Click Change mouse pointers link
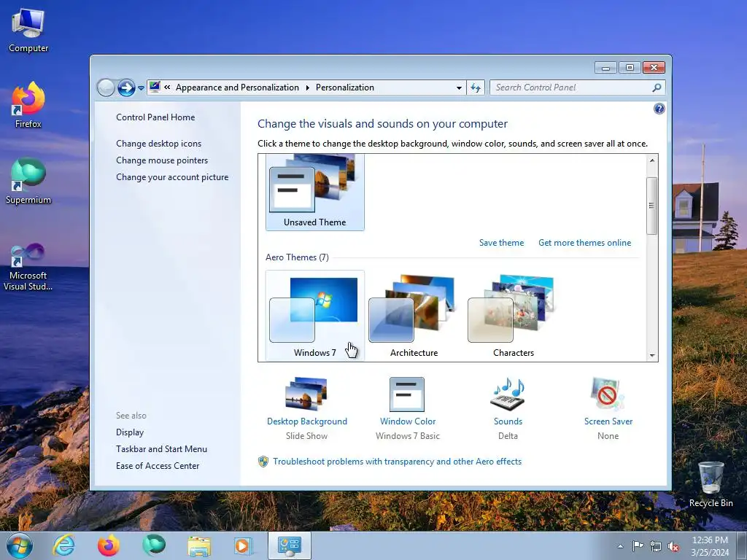 (x=162, y=160)
